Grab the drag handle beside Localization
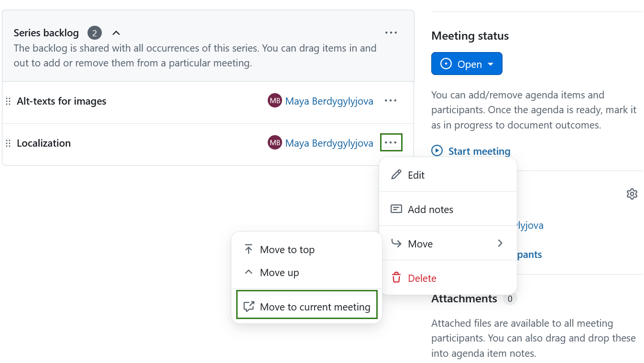 coord(8,143)
